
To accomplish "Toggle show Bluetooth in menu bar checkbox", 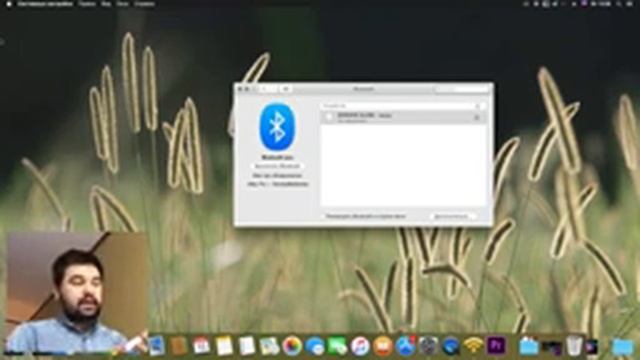I will point(324,216).
